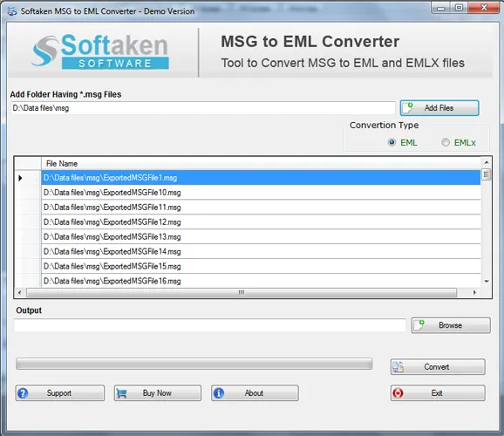504x436 pixels.
Task: Click the documents icon on Convert button
Action: 398,367
